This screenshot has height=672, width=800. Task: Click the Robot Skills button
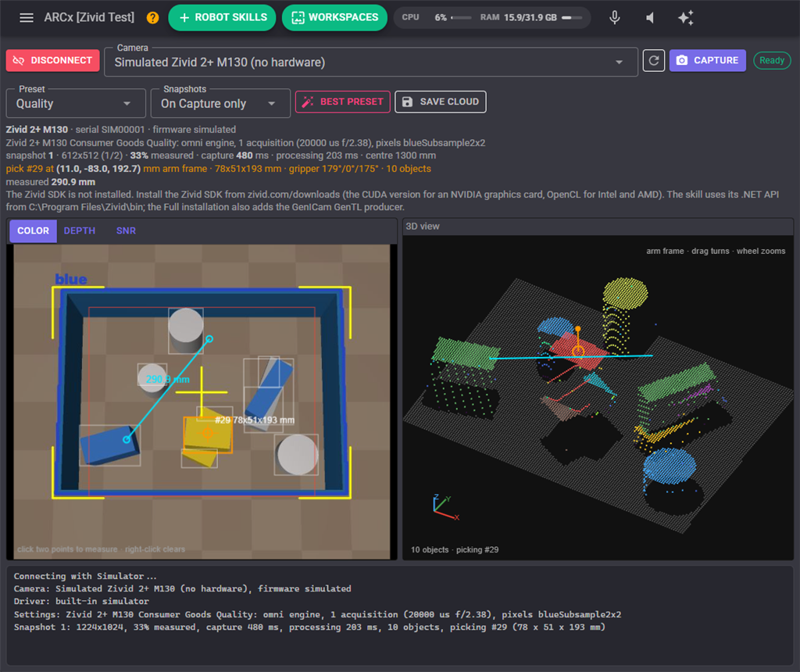point(223,17)
